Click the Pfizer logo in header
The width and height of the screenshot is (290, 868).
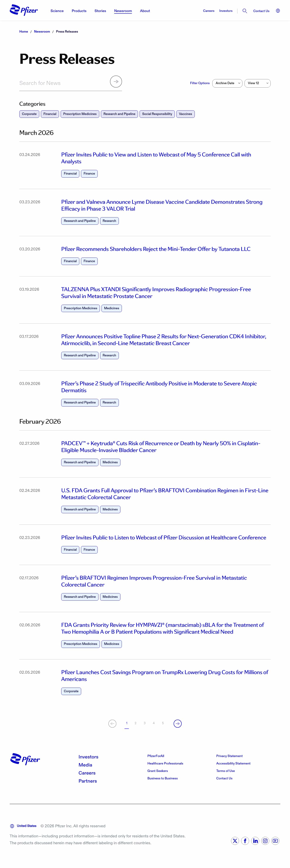24,10
